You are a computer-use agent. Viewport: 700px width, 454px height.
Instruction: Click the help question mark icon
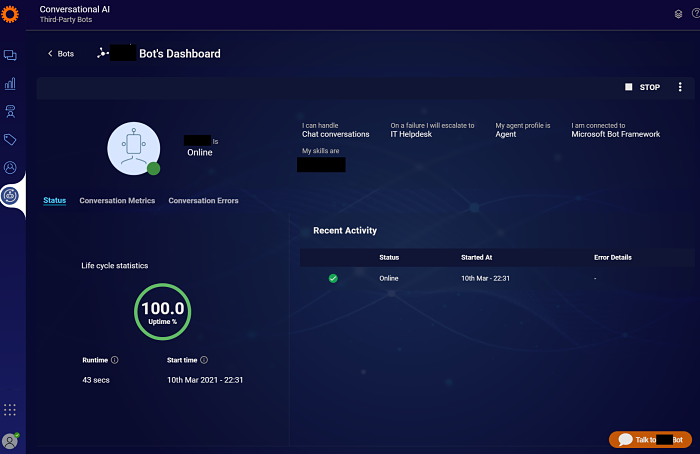point(696,13)
